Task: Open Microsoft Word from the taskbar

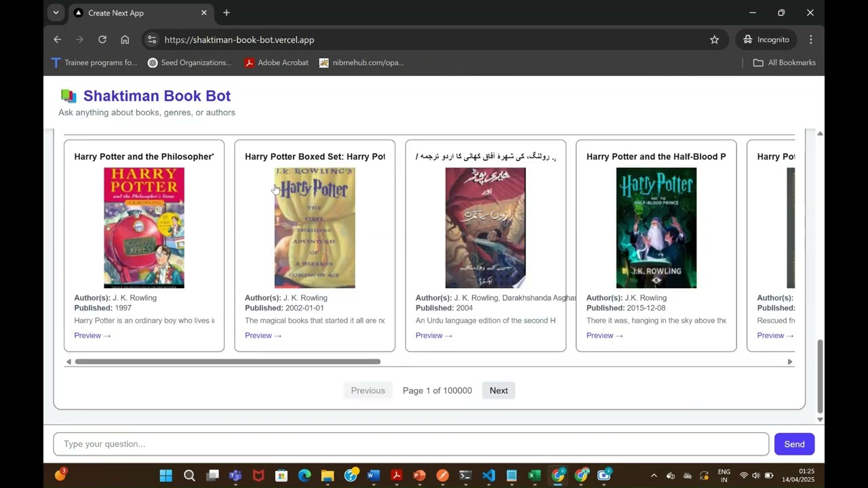Action: 373,475
